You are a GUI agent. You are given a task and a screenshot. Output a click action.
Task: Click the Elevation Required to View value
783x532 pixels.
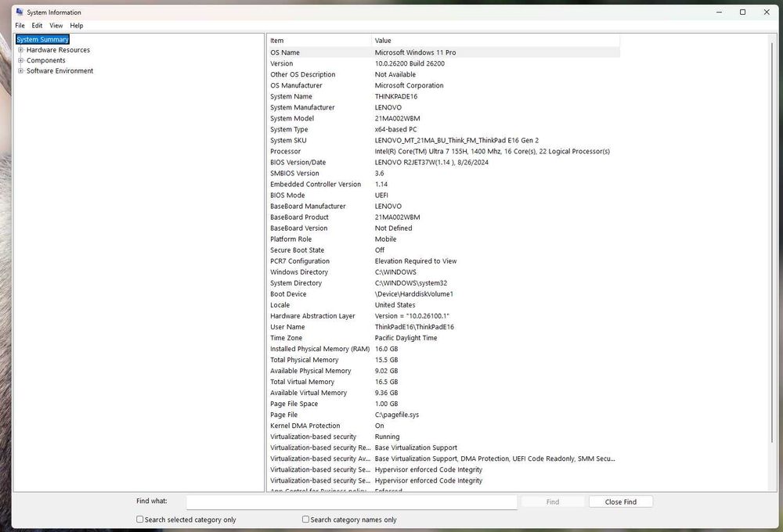[x=416, y=261]
